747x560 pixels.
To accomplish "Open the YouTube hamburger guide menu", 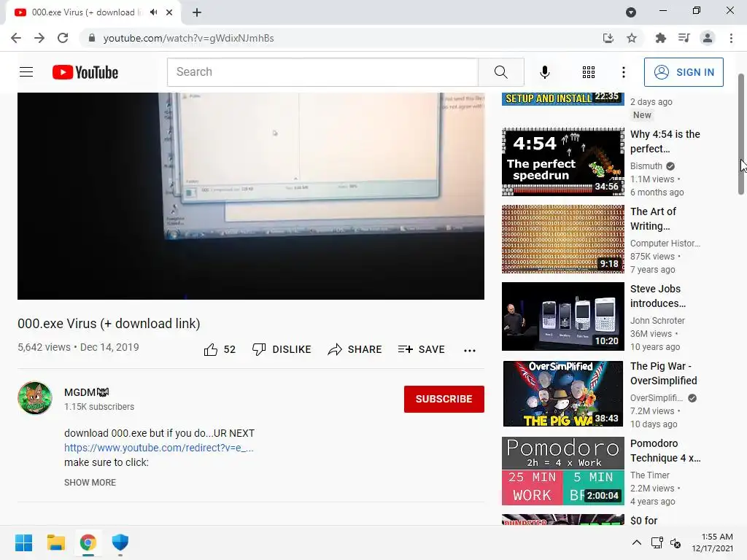I will pos(26,72).
